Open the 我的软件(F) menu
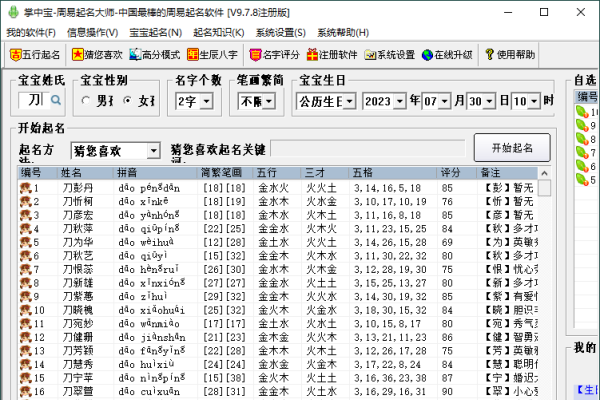 31,33
